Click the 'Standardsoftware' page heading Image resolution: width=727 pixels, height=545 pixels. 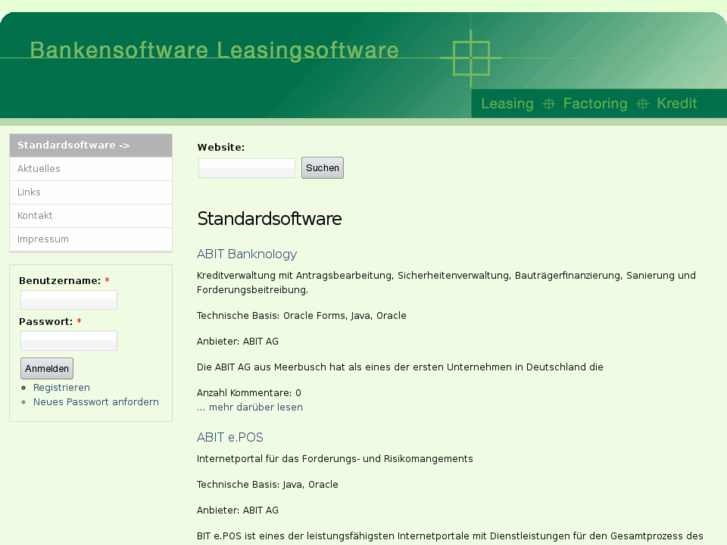(x=269, y=218)
